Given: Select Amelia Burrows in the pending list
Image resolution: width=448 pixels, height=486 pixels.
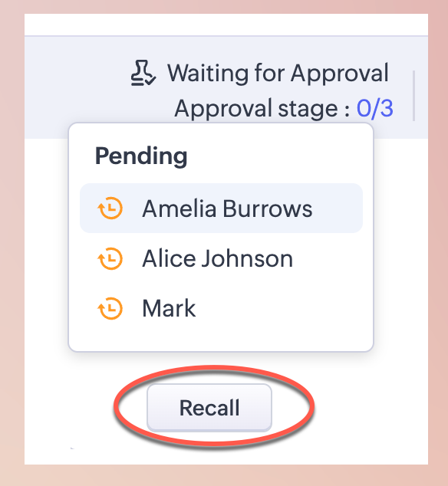Looking at the screenshot, I should click(x=221, y=209).
